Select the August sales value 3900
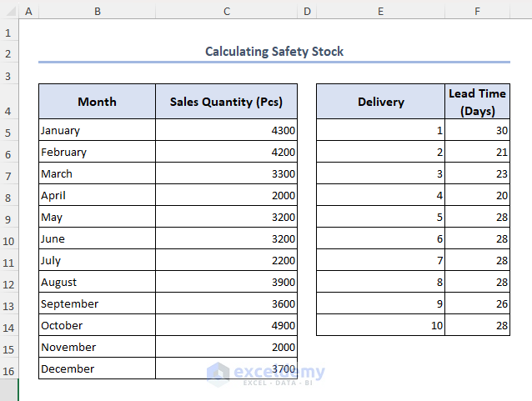The image size is (532, 401). click(x=226, y=283)
